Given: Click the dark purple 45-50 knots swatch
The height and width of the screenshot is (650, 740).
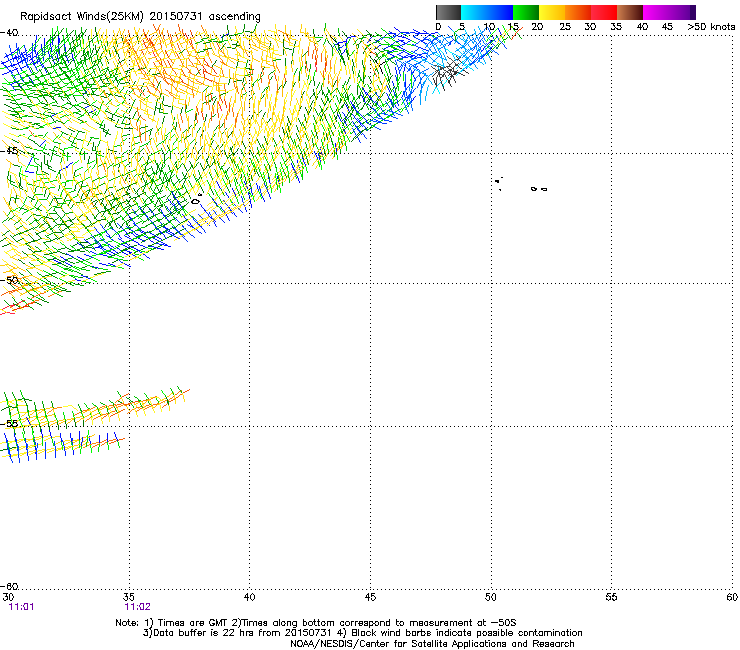Looking at the screenshot, I should tap(682, 12).
